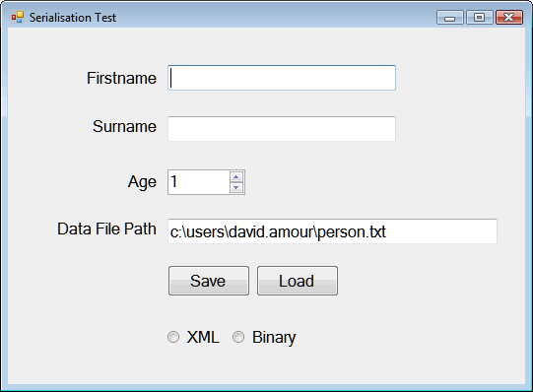The image size is (533, 392).
Task: Select the Binary radio button
Action: point(238,337)
